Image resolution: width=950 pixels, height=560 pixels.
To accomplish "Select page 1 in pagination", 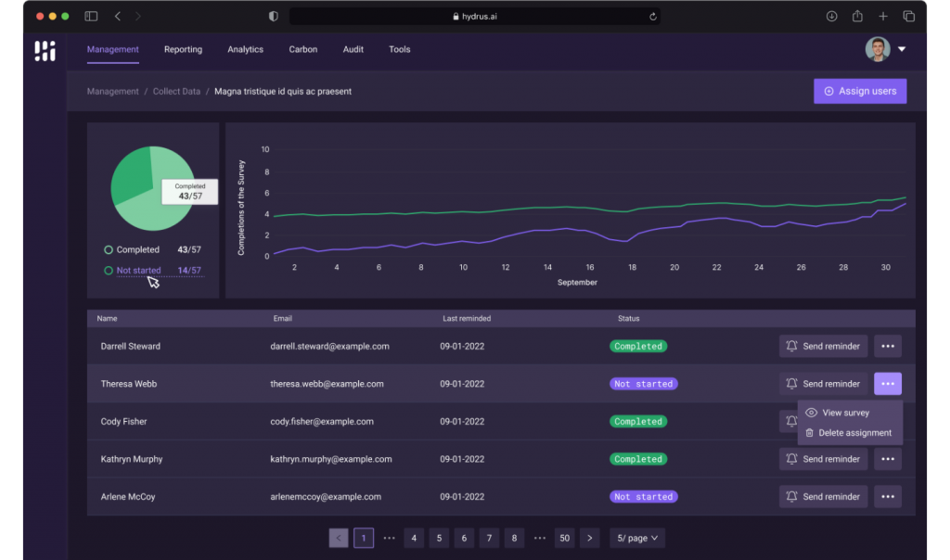I will pos(364,538).
